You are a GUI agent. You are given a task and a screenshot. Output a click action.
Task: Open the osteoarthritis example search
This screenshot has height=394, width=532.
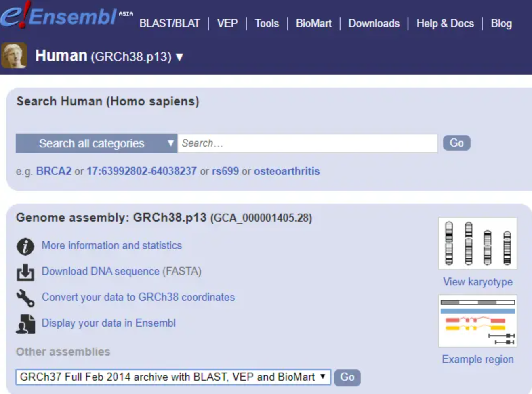pos(286,171)
